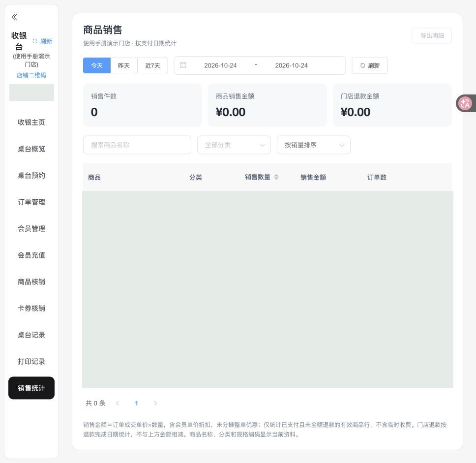Screen dimensions: 476x463
Task: Click the 分类 column header
Action: 196,177
